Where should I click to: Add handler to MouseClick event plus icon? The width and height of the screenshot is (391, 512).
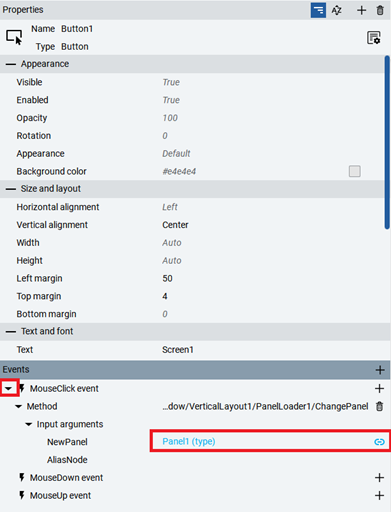click(x=379, y=388)
